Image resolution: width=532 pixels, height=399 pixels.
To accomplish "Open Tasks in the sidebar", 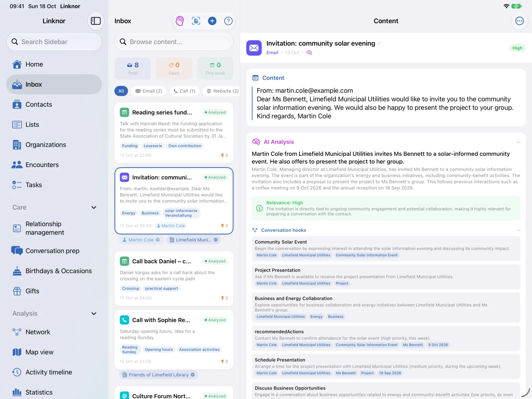I will point(54,185).
